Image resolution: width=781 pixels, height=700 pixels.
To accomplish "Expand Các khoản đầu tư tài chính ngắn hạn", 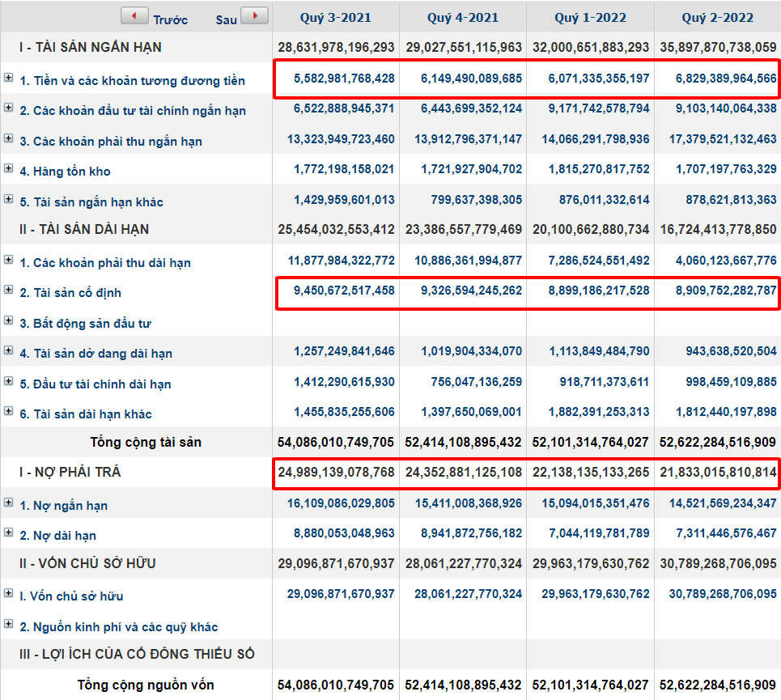I will pyautogui.click(x=9, y=108).
